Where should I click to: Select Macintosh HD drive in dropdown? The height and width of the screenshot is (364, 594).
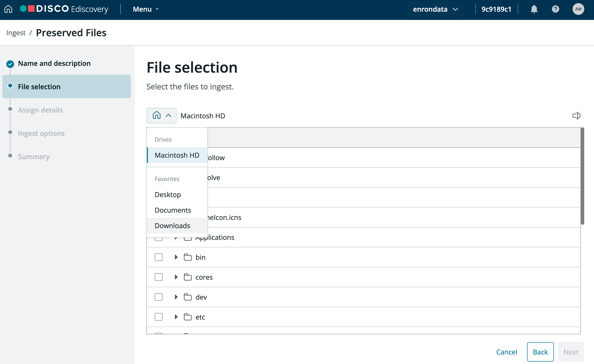pyautogui.click(x=177, y=155)
